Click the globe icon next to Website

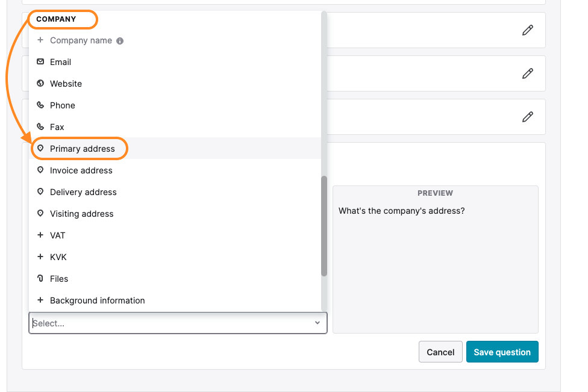(x=40, y=84)
